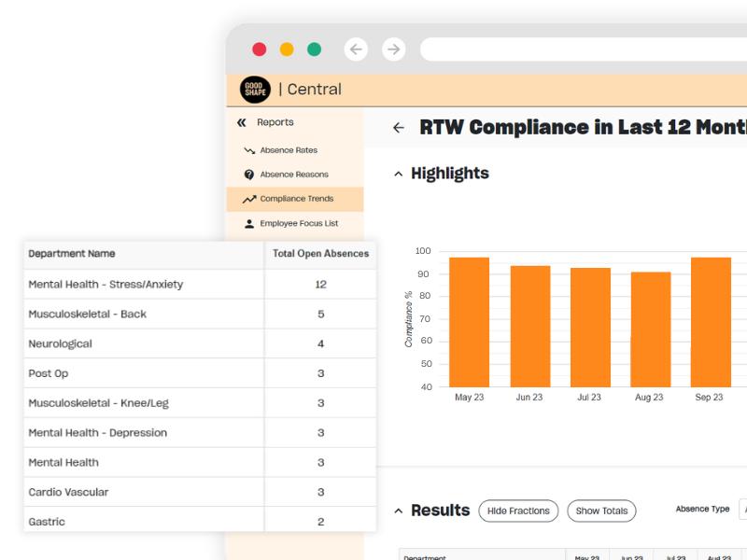Select the Absence Rates zigzag icon

pos(247,149)
